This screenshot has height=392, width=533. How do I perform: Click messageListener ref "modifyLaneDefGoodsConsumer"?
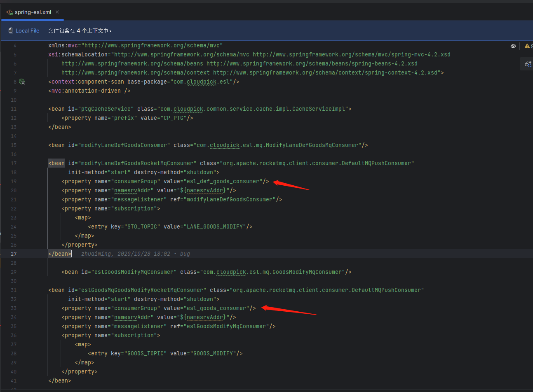point(230,199)
